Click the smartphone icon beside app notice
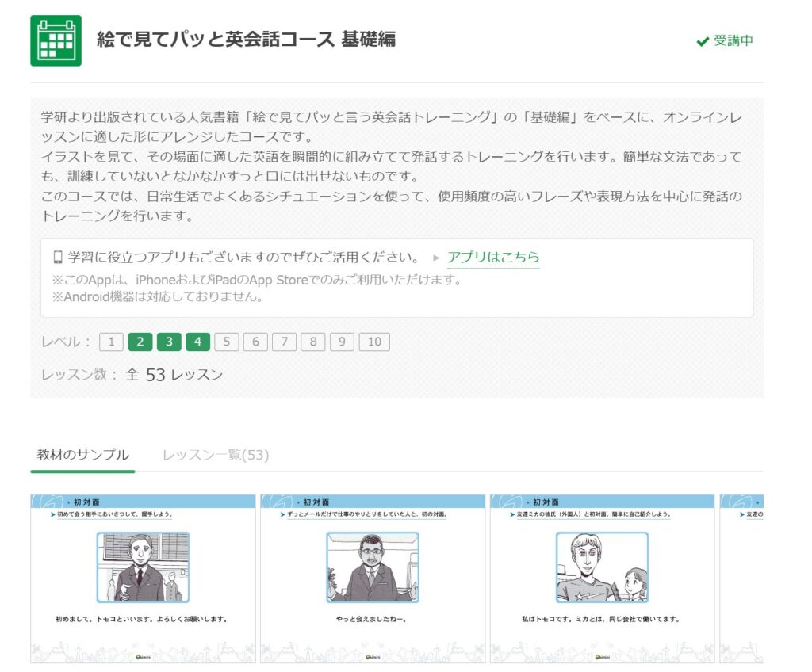 (58, 258)
